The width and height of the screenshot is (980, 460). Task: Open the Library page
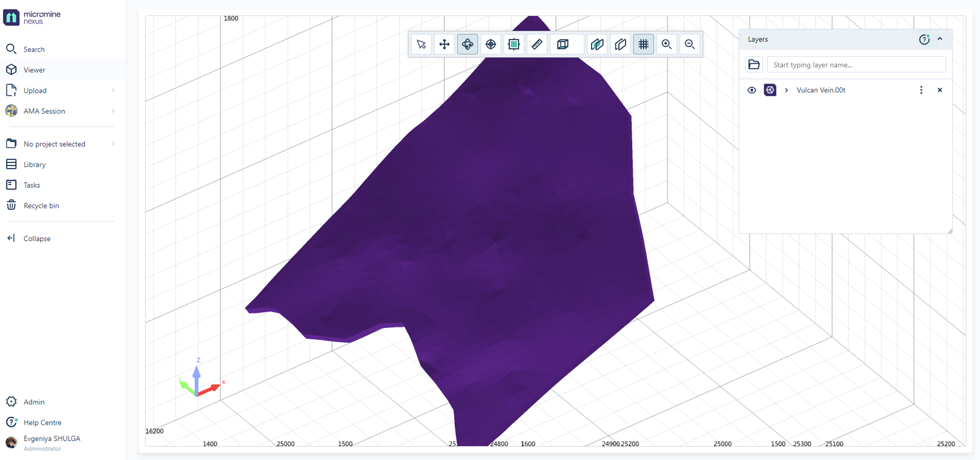point(34,164)
